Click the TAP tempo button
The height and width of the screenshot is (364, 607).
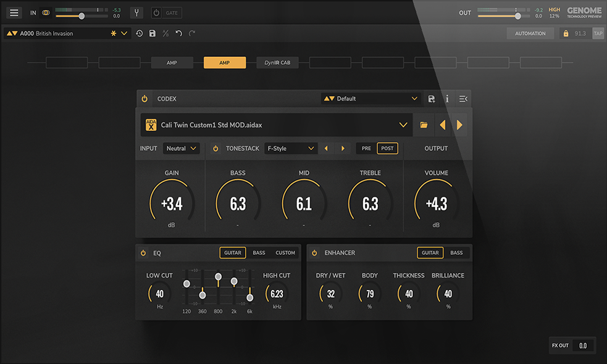598,34
